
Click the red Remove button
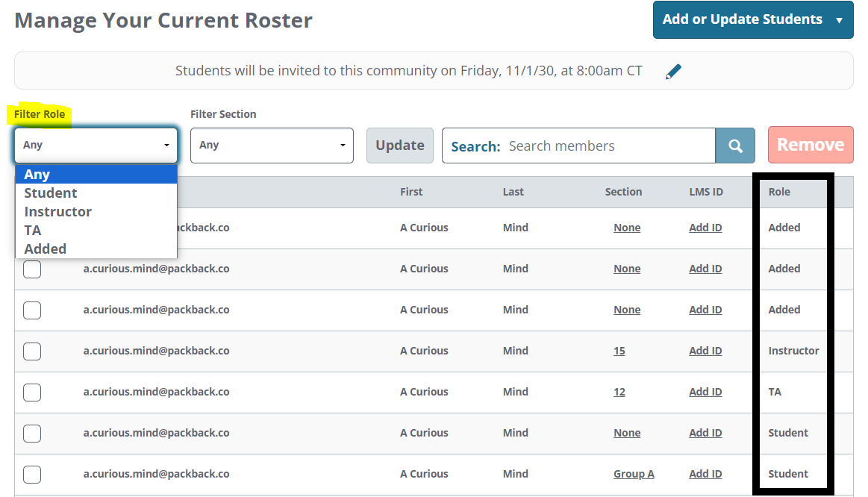pyautogui.click(x=810, y=145)
